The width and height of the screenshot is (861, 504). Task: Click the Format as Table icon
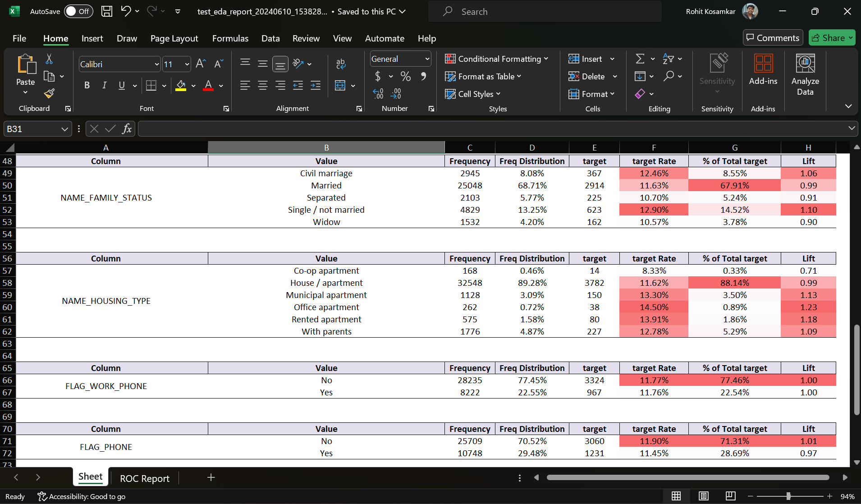click(x=451, y=77)
